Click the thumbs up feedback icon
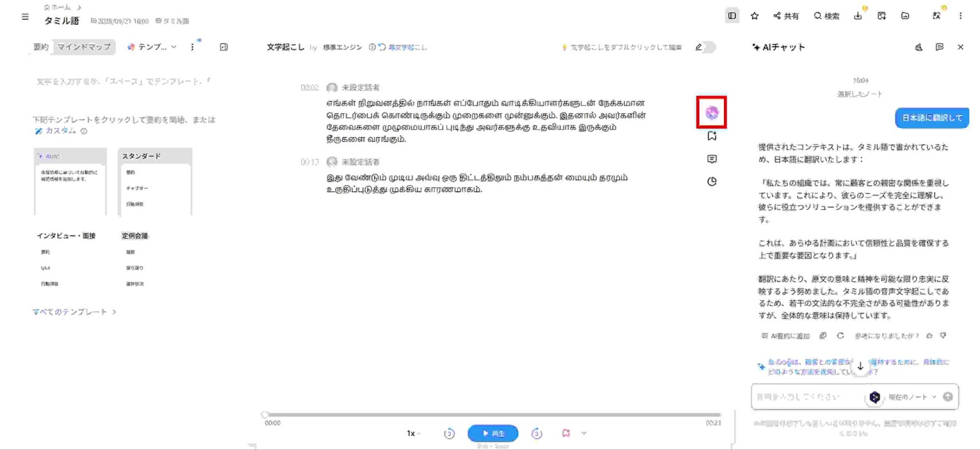This screenshot has width=980, height=450. pyautogui.click(x=929, y=336)
